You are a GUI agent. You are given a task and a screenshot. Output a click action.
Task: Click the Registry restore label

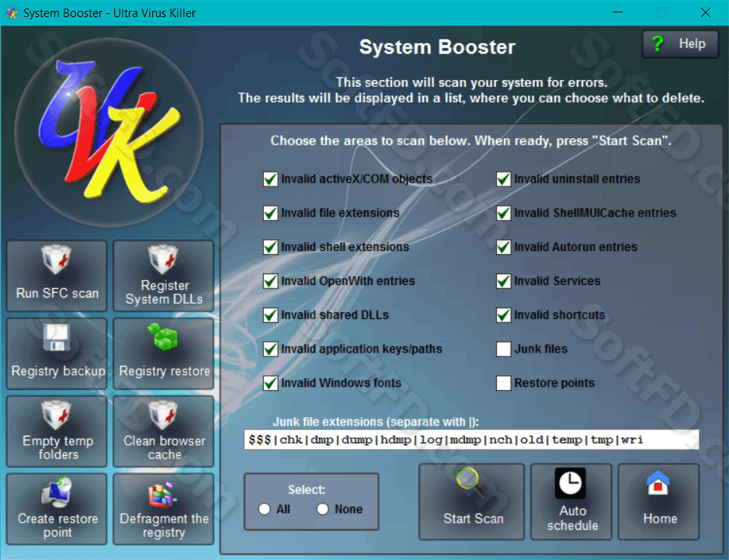pos(165,371)
